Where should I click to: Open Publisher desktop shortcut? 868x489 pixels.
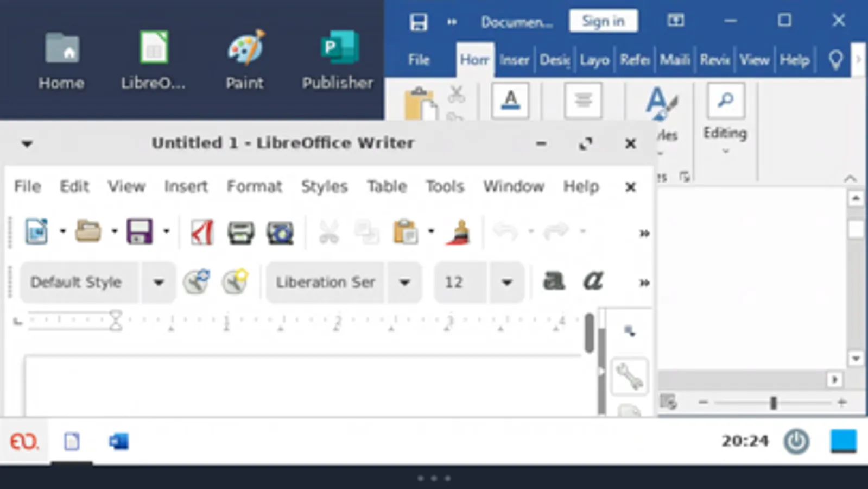pos(338,60)
